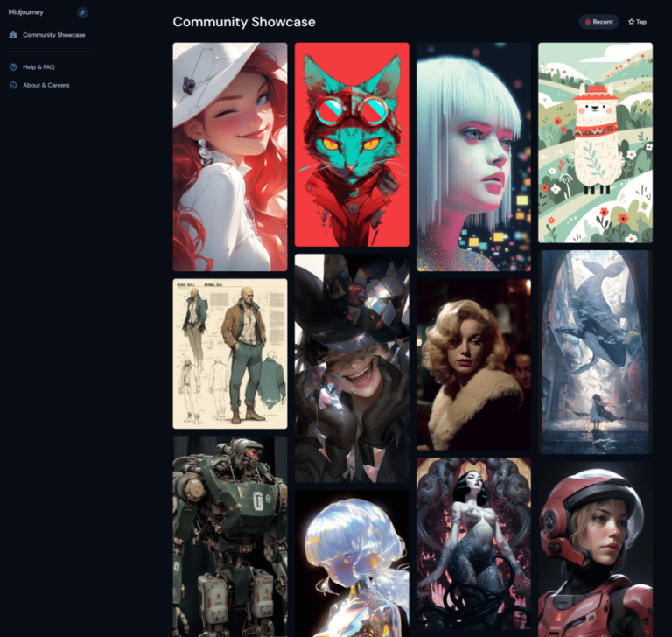The width and height of the screenshot is (672, 637).
Task: Open the flying whale over city image
Action: 595,352
